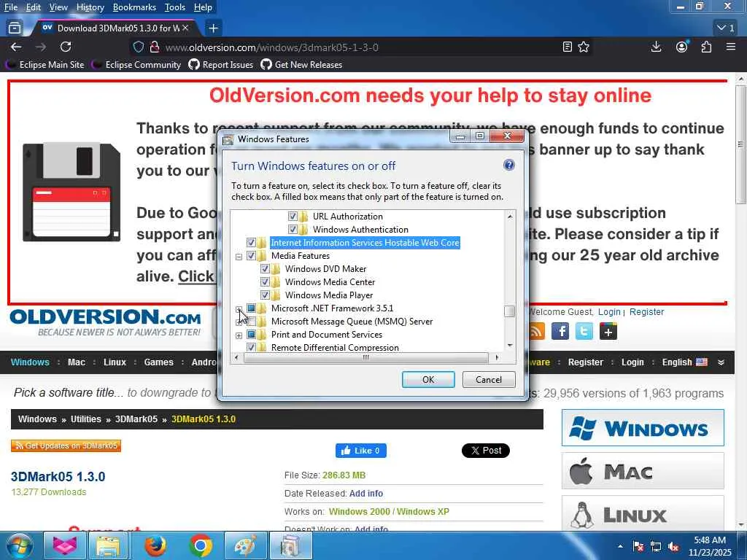Click the insecure connection padlock icon
The image size is (747, 560).
click(154, 47)
